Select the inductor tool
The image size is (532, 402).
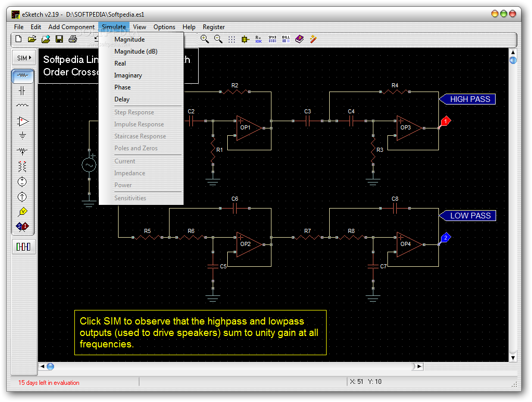(x=22, y=106)
